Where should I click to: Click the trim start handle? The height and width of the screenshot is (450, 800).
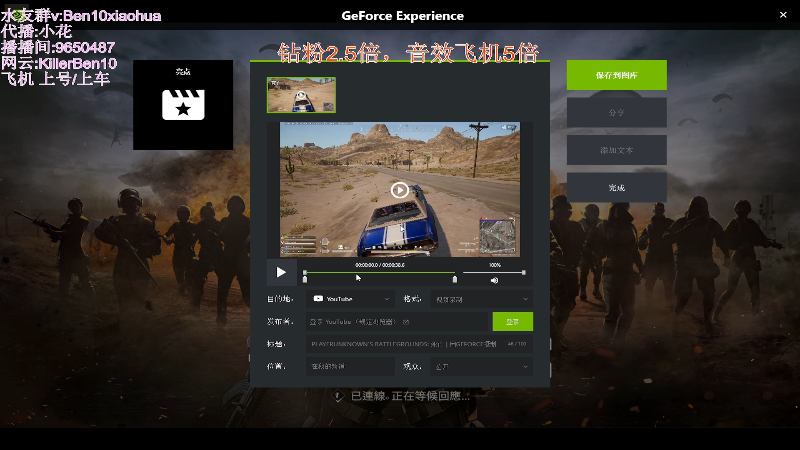coord(305,279)
